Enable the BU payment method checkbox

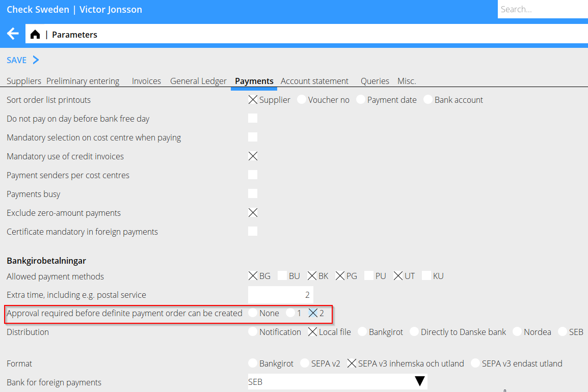pyautogui.click(x=282, y=276)
